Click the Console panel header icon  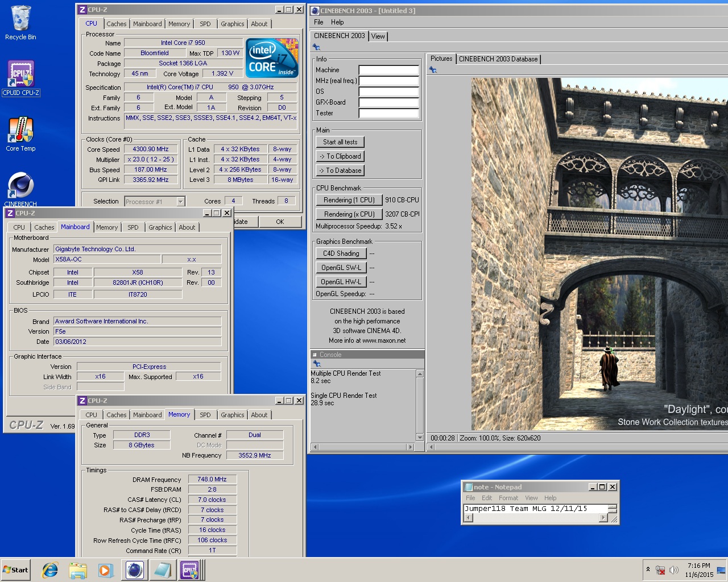click(315, 355)
